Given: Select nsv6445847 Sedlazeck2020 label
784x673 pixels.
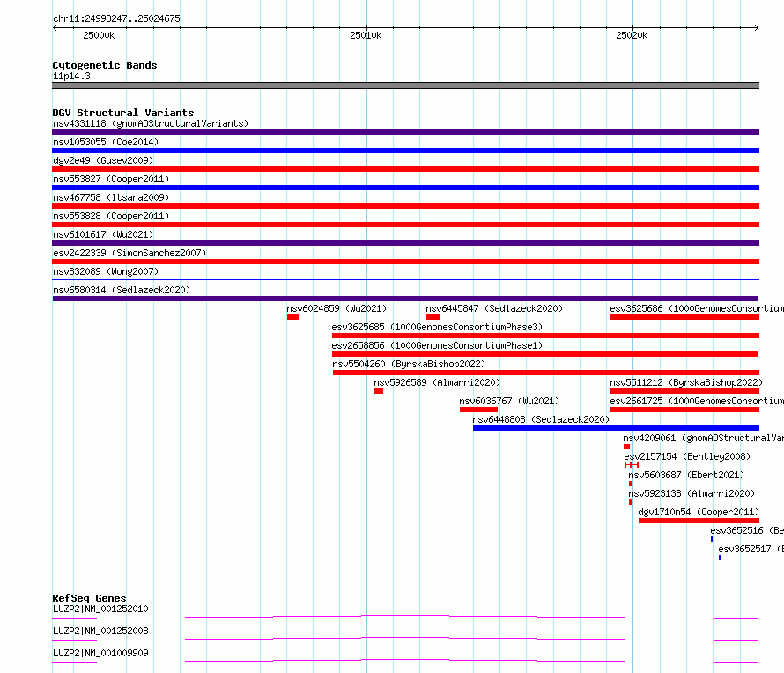Looking at the screenshot, I should 494,308.
